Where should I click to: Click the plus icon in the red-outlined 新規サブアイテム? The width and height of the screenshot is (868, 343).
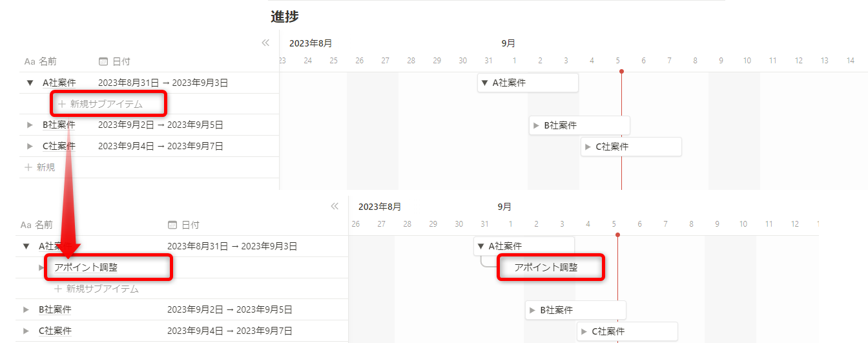click(62, 103)
